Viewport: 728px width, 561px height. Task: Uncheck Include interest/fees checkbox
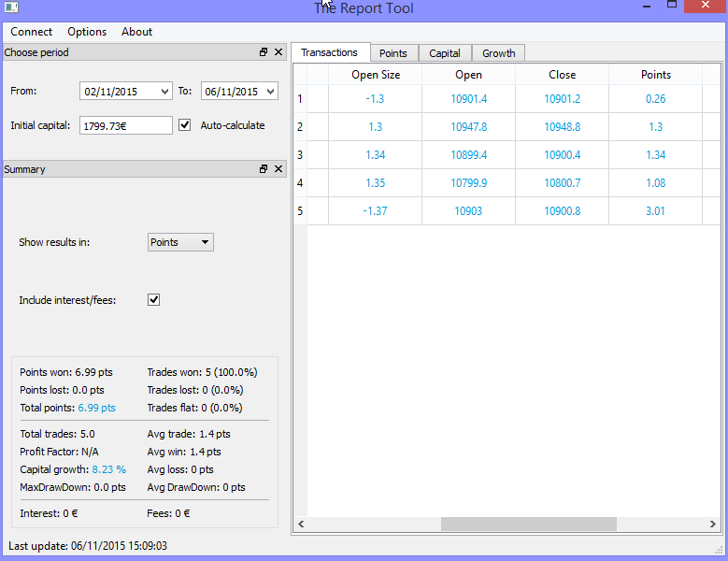(154, 300)
